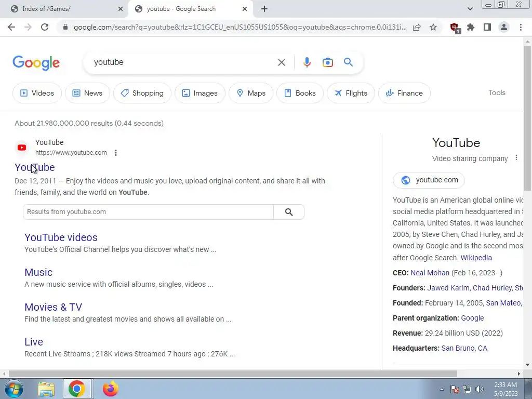
Task: Click the blue magnifier search button
Action: click(348, 62)
